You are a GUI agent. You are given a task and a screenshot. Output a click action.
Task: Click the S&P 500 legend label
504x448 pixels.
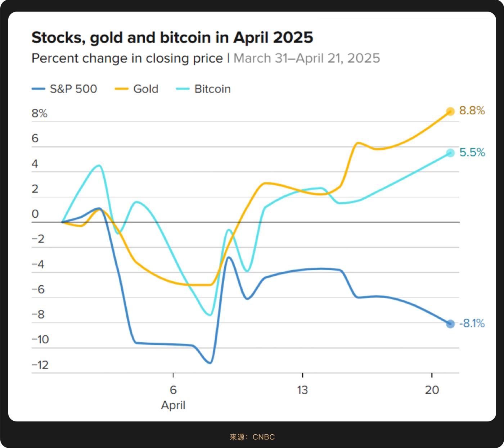(73, 89)
